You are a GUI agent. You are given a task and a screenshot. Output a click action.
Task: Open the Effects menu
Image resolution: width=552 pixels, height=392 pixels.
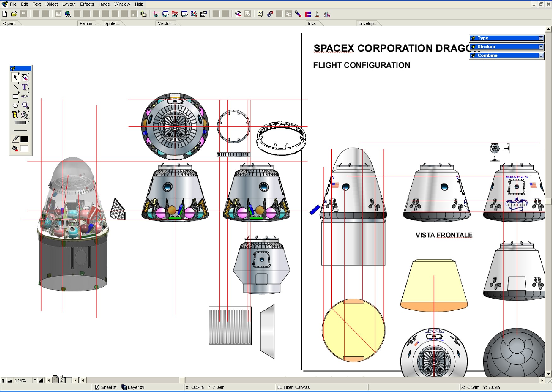coord(87,4)
